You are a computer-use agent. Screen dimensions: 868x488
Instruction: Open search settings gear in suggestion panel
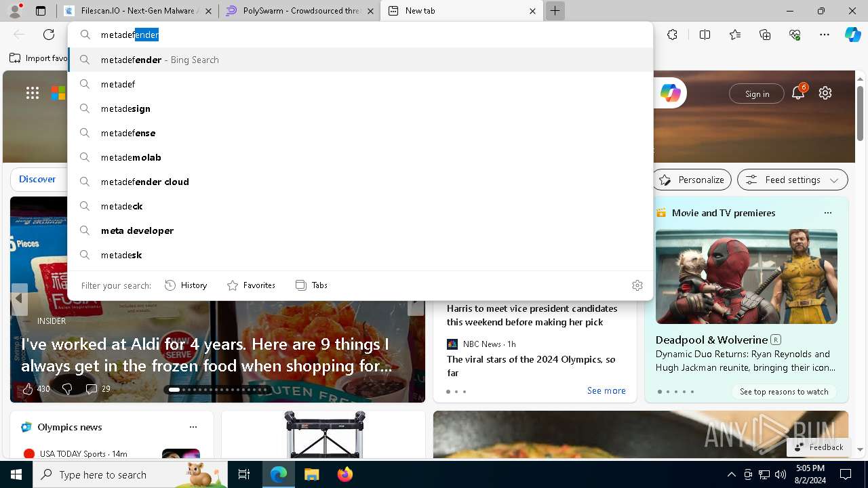pyautogui.click(x=637, y=285)
